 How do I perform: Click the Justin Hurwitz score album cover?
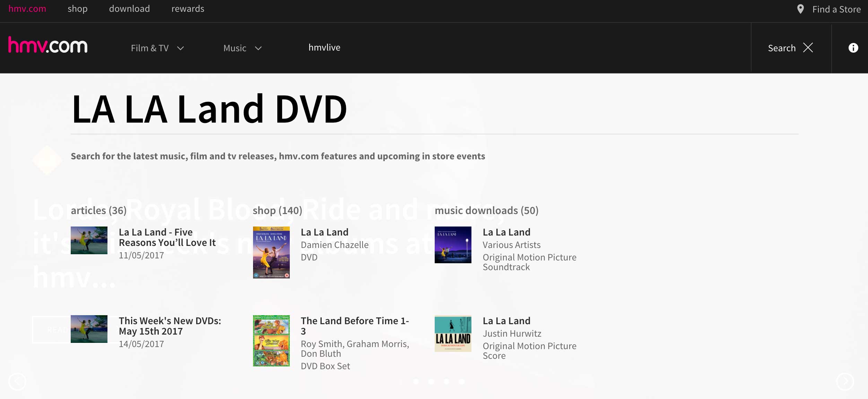click(453, 334)
